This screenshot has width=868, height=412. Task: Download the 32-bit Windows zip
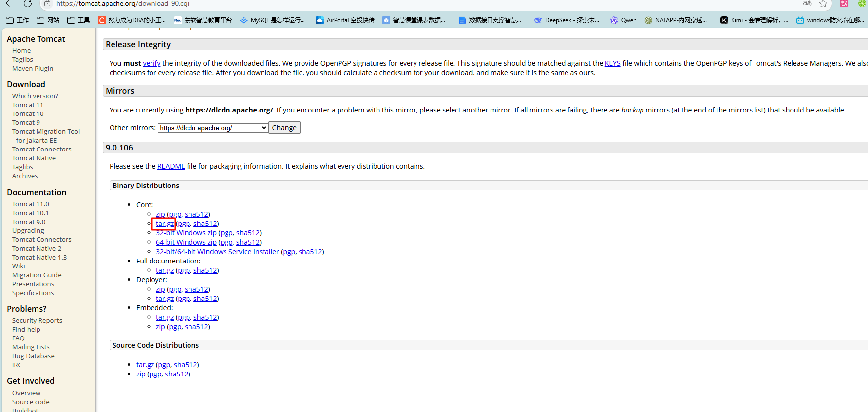tap(186, 233)
